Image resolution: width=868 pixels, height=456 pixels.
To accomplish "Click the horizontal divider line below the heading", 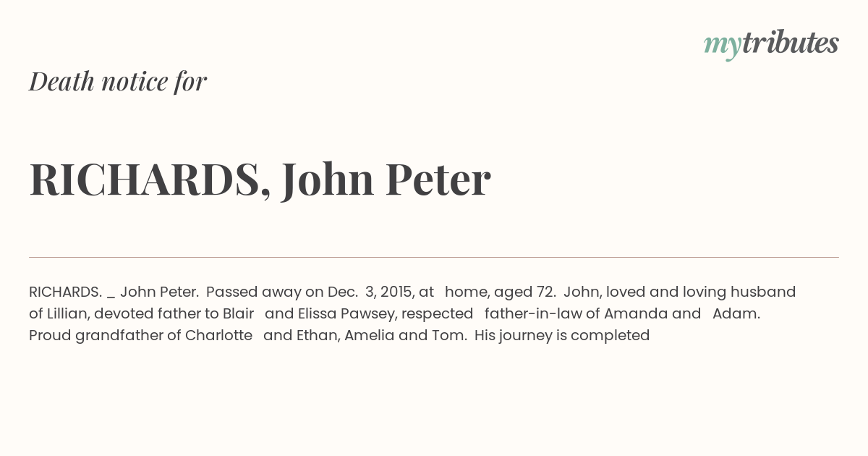I will point(434,257).
